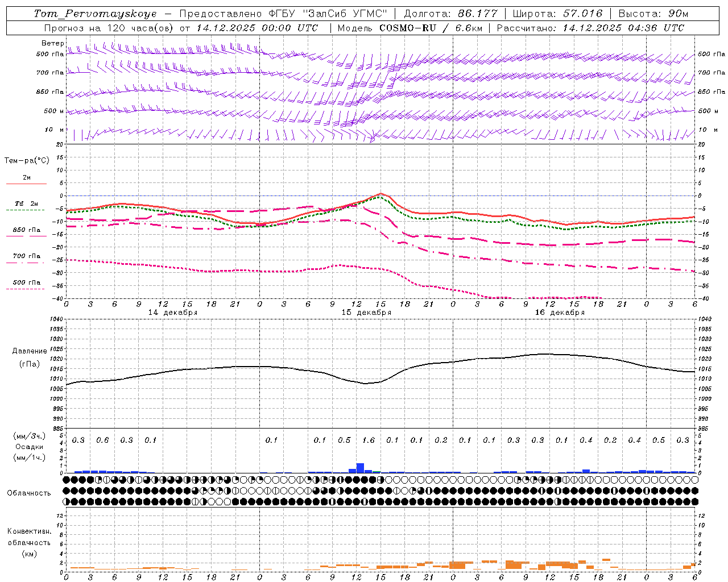This screenshot has width=728, height=582.
Task: Click the 15 декабря date label
Action: point(366,313)
